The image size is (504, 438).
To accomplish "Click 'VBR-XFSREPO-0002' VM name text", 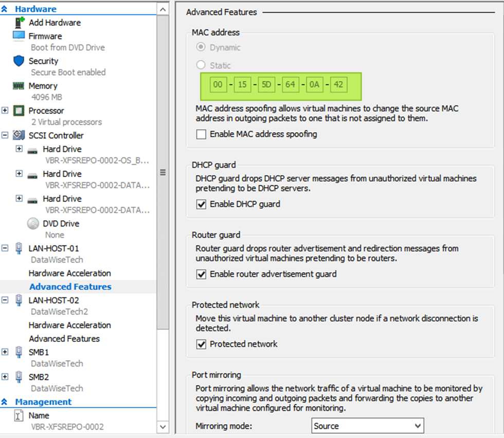I will point(67,427).
